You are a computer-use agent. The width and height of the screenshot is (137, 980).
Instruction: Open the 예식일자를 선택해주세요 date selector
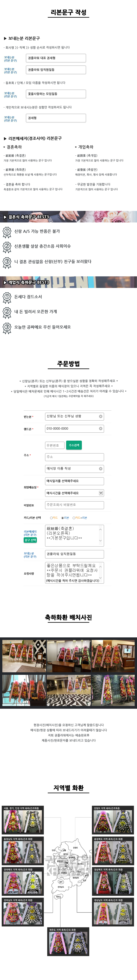point(74,481)
